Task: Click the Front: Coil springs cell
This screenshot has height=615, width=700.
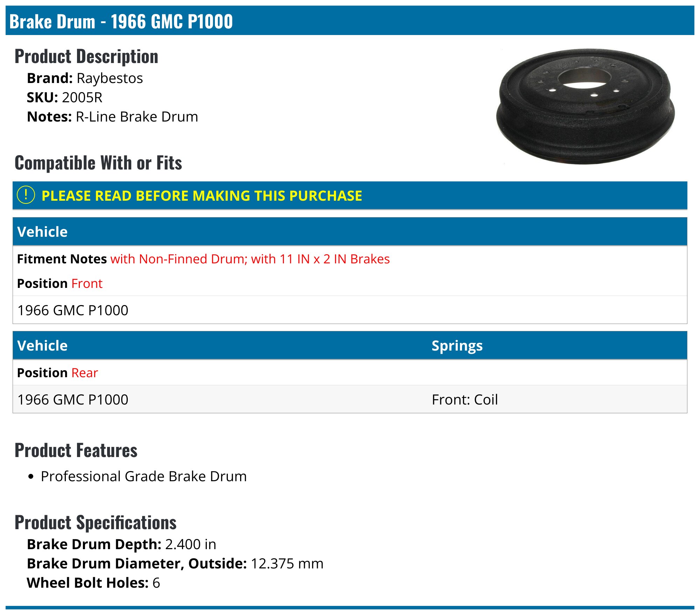Action: (x=465, y=399)
